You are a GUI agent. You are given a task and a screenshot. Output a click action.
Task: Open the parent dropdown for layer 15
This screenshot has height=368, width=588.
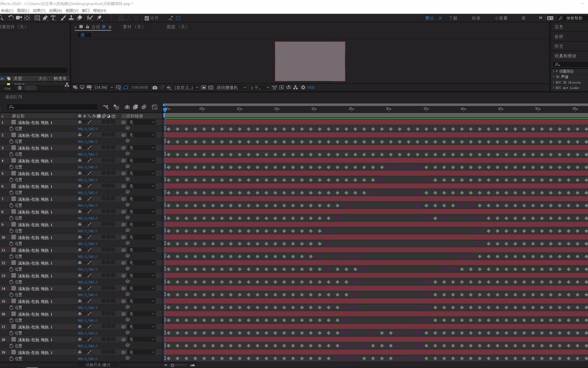pos(142,301)
